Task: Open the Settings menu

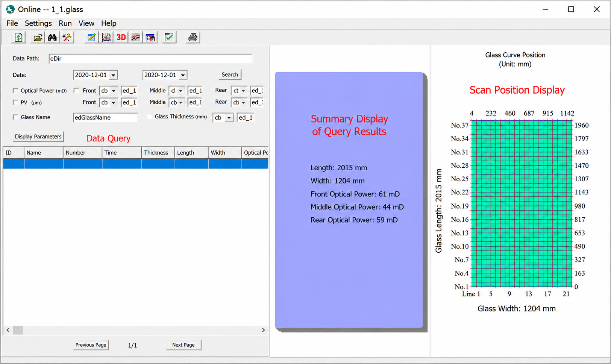Action: click(x=38, y=23)
